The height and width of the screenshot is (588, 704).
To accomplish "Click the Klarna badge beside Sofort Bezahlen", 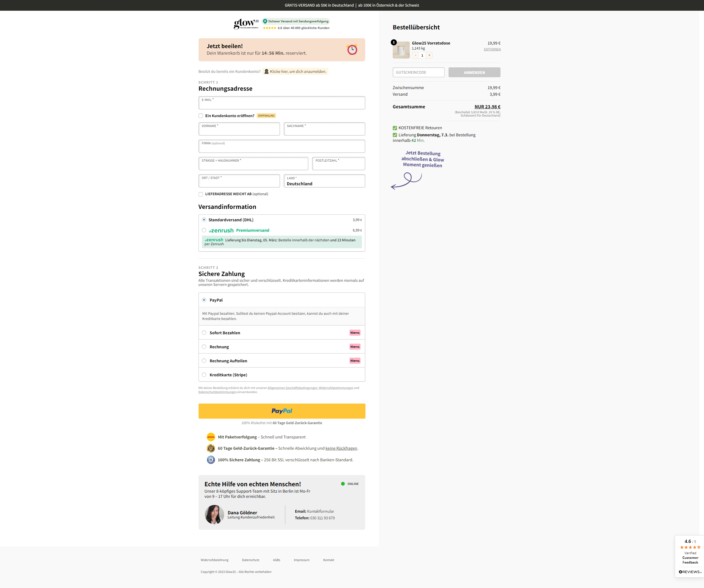I will (355, 333).
